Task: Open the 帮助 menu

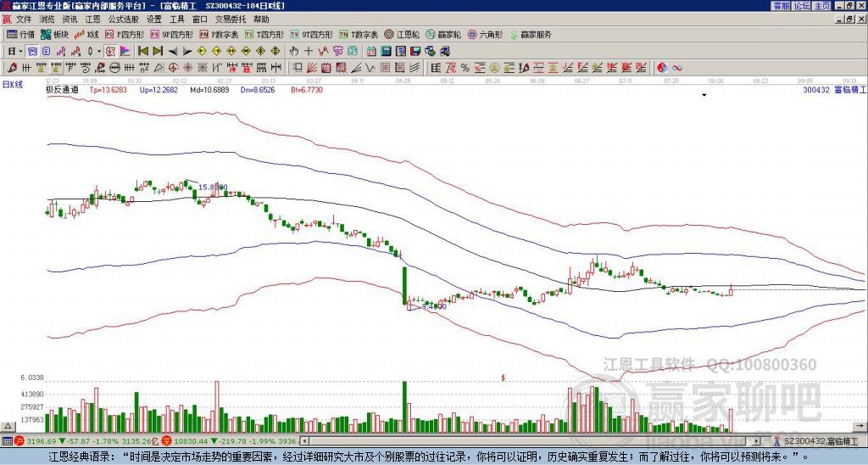Action: [x=261, y=20]
